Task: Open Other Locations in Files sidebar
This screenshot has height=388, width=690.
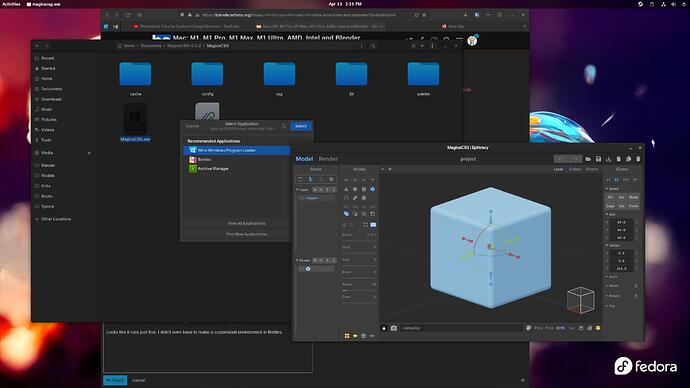Action: tap(56, 219)
